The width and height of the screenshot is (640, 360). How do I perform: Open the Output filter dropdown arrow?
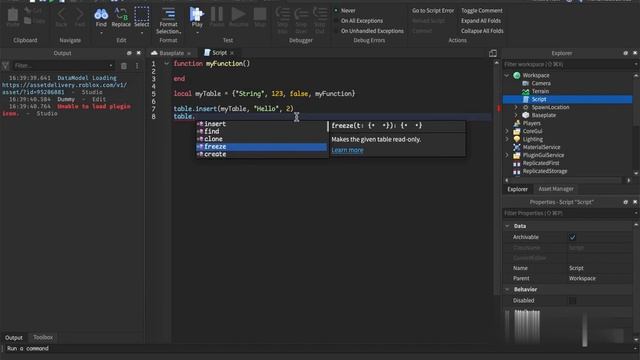coord(111,66)
